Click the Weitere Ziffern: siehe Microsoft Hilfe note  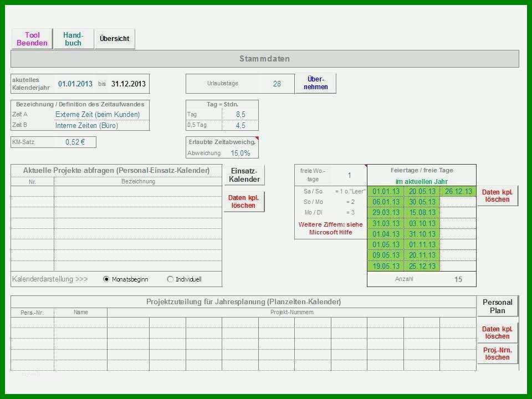(x=330, y=228)
